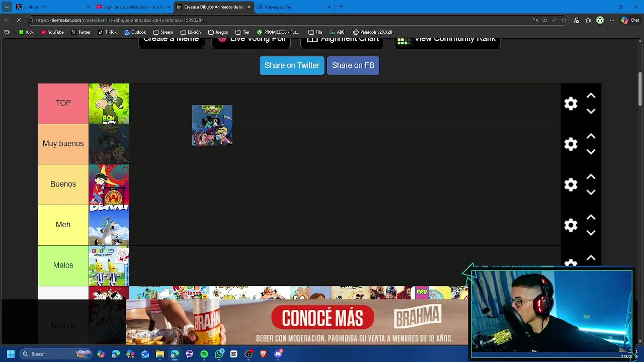The height and width of the screenshot is (362, 644).
Task: Open settings gear for Muy buenos tier
Action: pos(571,144)
